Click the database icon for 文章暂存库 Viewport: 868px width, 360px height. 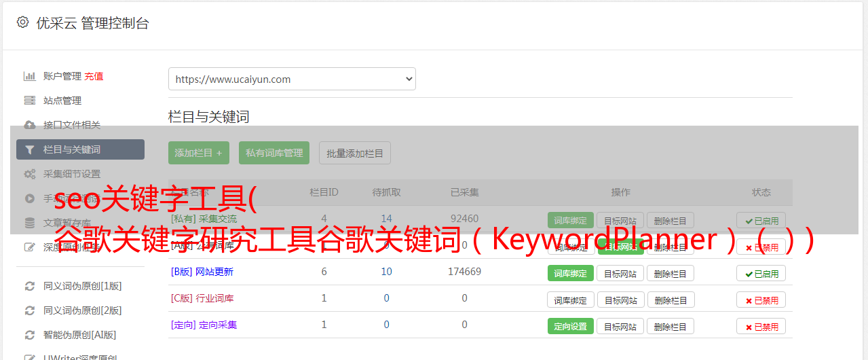(29, 223)
